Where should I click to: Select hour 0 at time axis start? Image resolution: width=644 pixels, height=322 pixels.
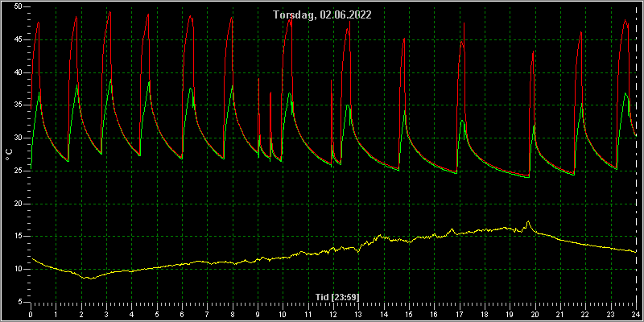(x=31, y=315)
